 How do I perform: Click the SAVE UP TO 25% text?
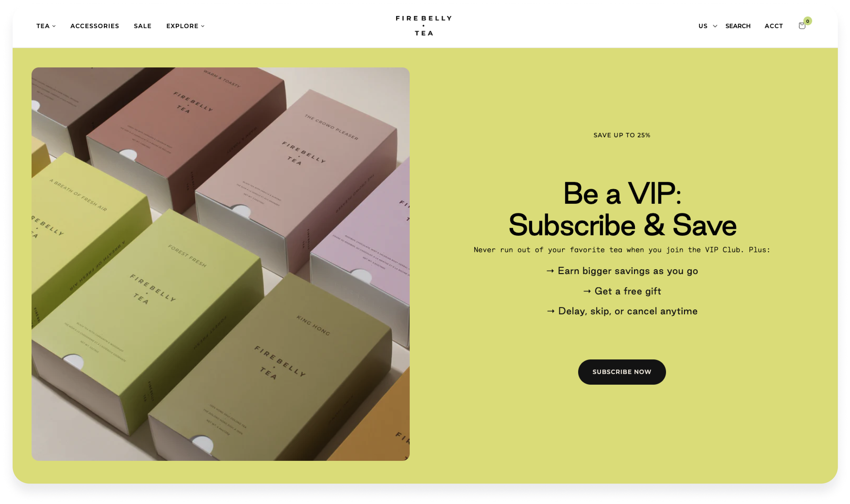(x=622, y=135)
